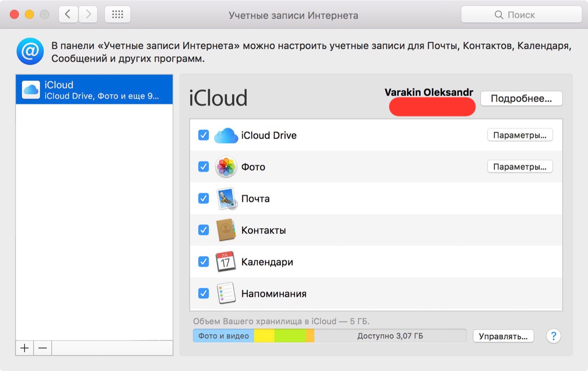Click the green storage bar segment
The image size is (588, 371).
click(290, 336)
